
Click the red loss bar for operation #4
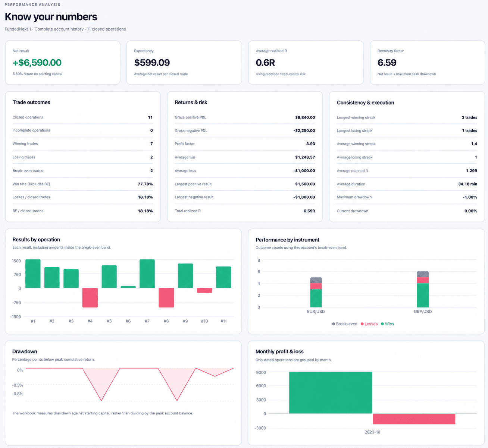click(x=90, y=297)
